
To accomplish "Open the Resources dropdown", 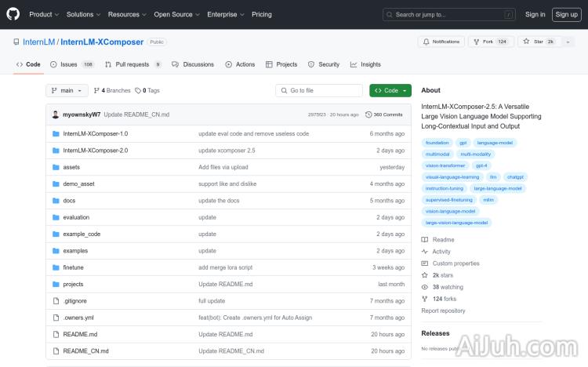I will [127, 14].
